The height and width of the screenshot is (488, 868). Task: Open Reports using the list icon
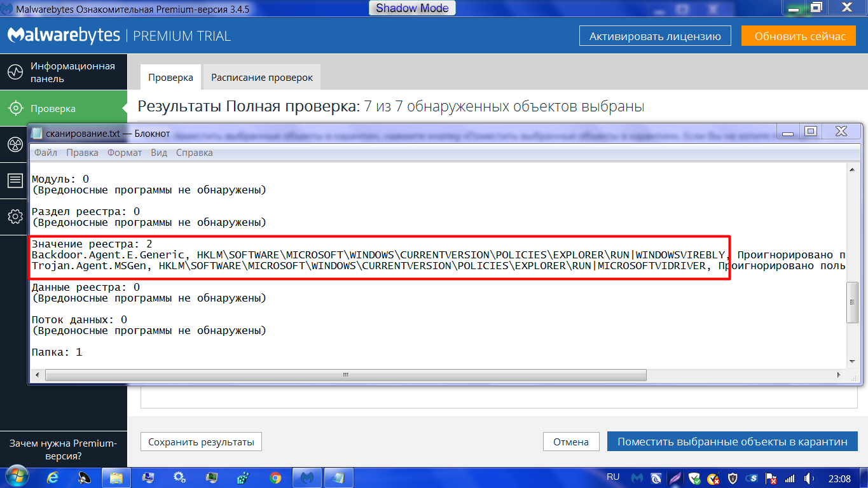[15, 181]
